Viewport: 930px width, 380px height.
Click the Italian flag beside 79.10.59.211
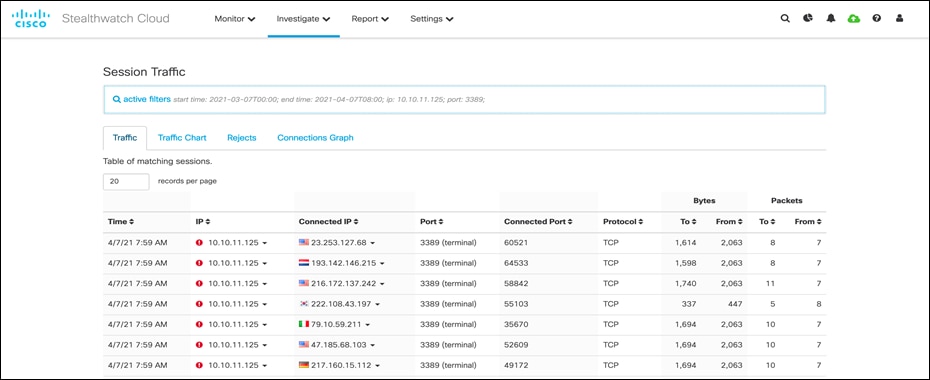(304, 324)
